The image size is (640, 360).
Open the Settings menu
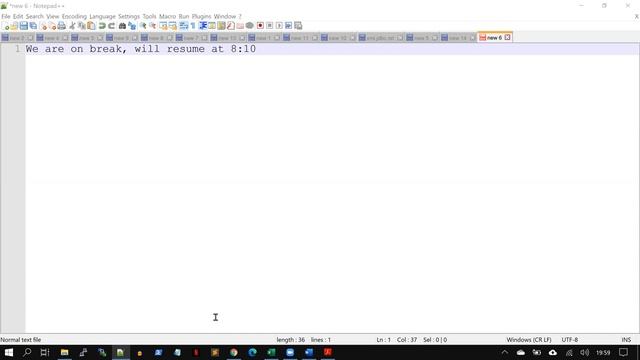pyautogui.click(x=129, y=16)
